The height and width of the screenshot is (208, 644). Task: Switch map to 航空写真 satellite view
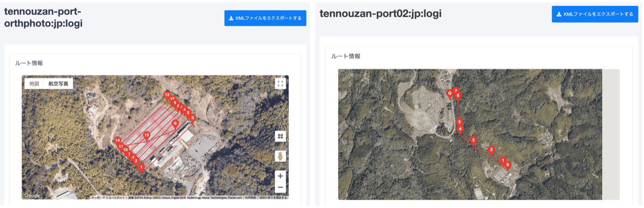58,84
